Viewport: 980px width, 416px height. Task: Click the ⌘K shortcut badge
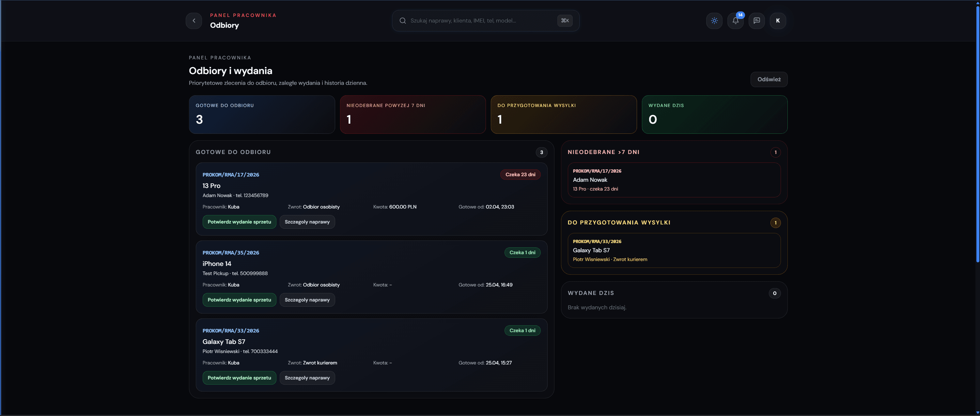[x=565, y=21]
